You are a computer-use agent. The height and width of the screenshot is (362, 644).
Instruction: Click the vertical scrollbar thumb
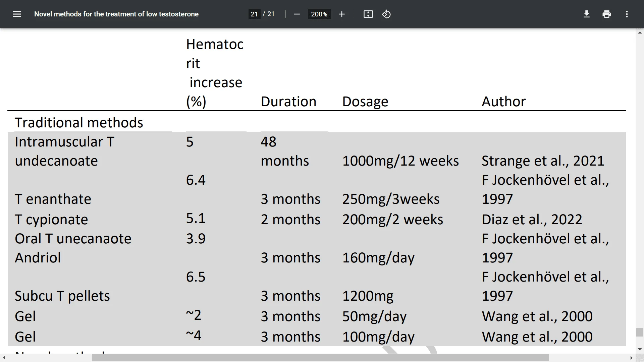[640, 332]
